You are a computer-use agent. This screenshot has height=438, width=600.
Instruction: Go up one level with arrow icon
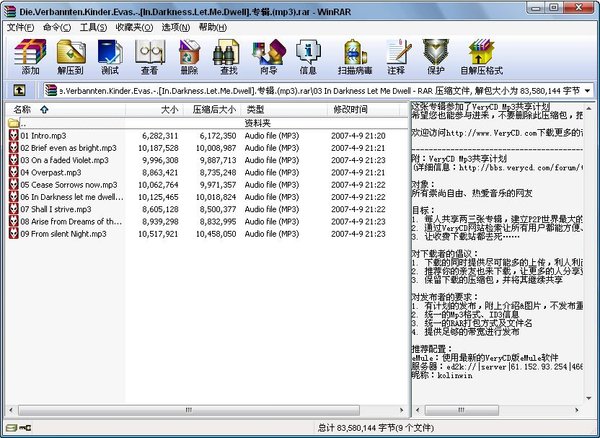20,90
